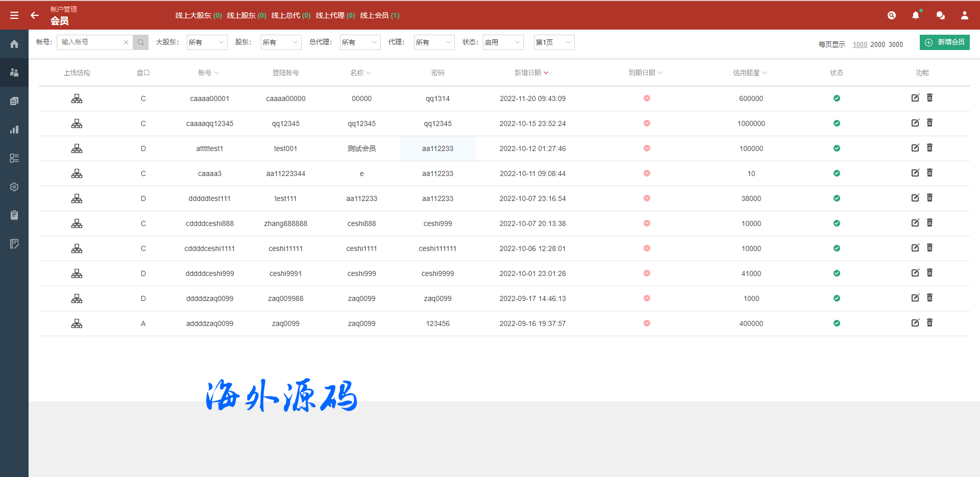Screen dimensions: 980x477
Task: Open the chat messages icon
Action: click(940, 15)
